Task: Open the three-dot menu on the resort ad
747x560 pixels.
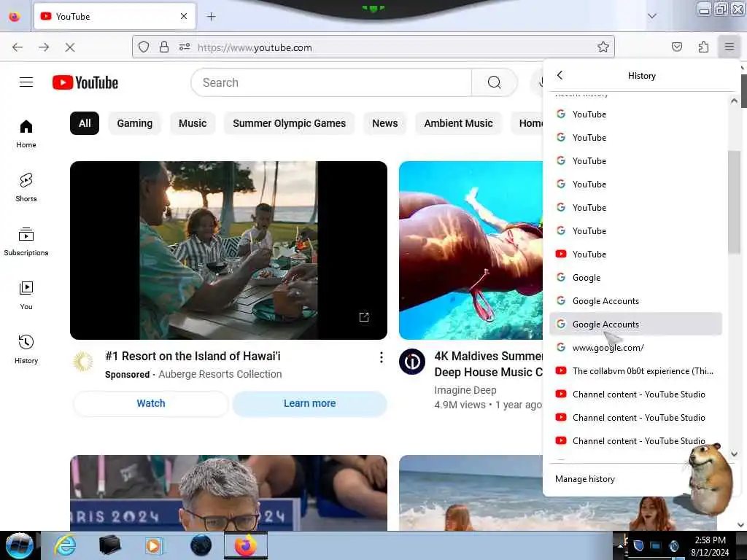Action: pos(381,357)
